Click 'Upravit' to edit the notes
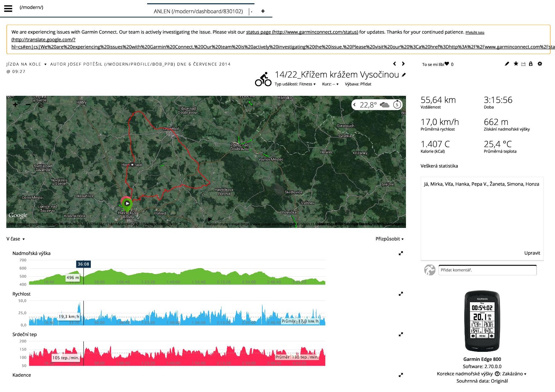Viewport: 555px width, 392px height. click(532, 253)
